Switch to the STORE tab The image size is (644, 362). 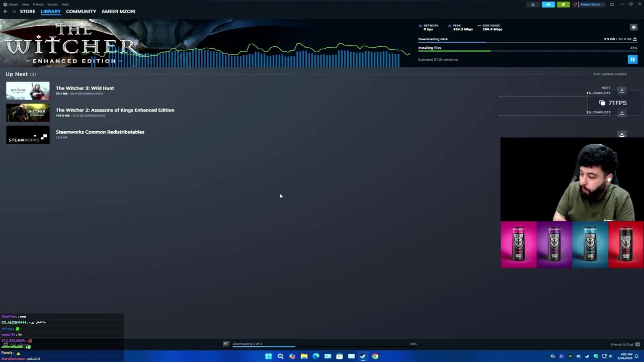coord(28,11)
